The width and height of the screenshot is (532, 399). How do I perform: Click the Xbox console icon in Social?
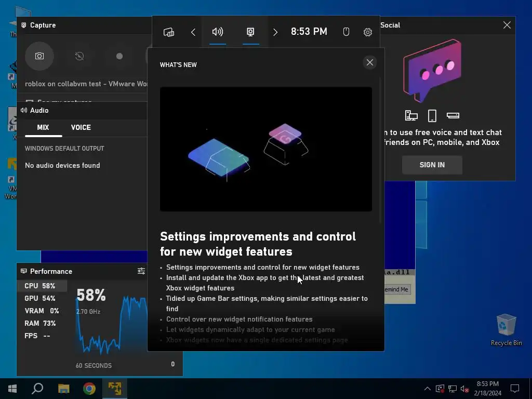point(453,116)
